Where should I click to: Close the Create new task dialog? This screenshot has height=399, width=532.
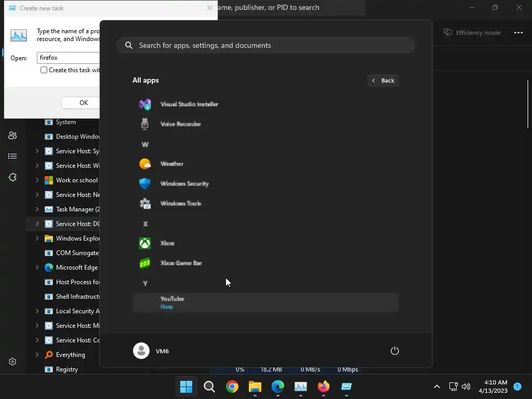coord(210,8)
